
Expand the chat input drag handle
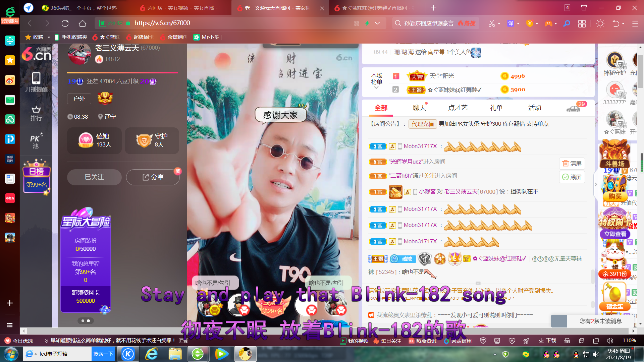478,284
